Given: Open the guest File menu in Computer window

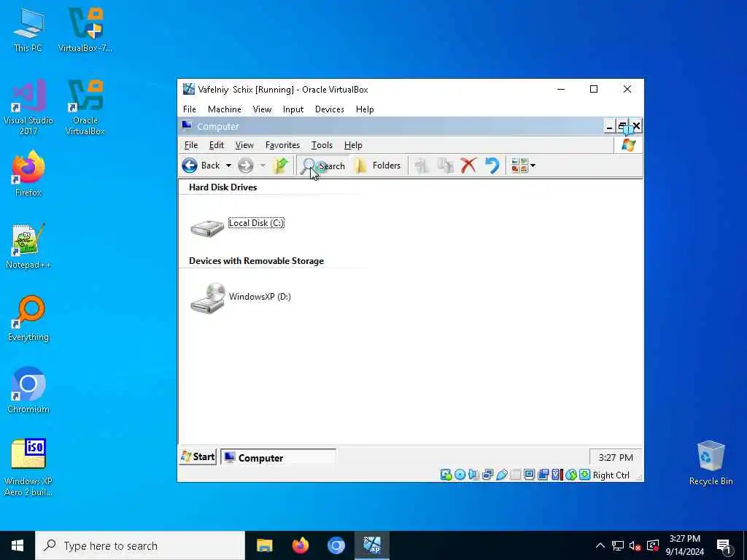Looking at the screenshot, I should (191, 145).
